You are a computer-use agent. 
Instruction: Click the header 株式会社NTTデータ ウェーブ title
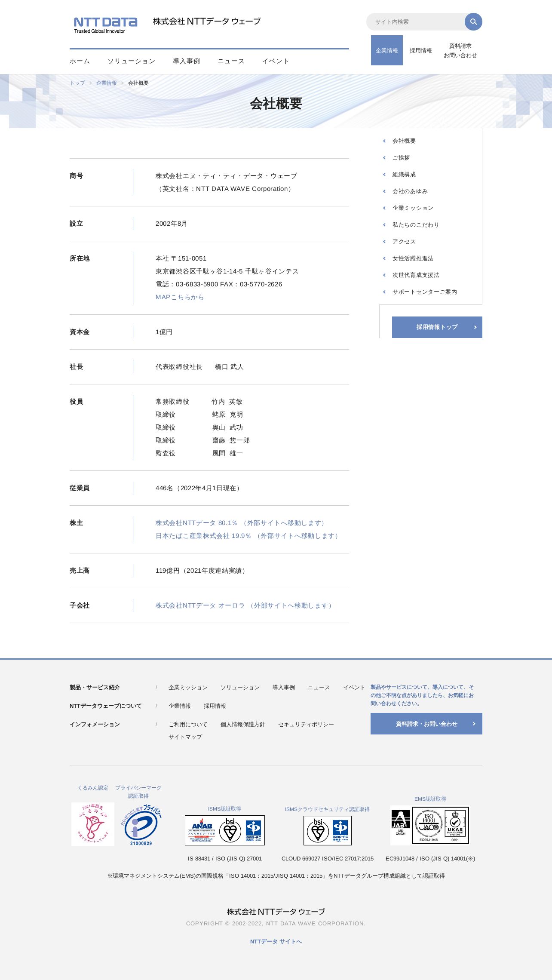pos(207,22)
